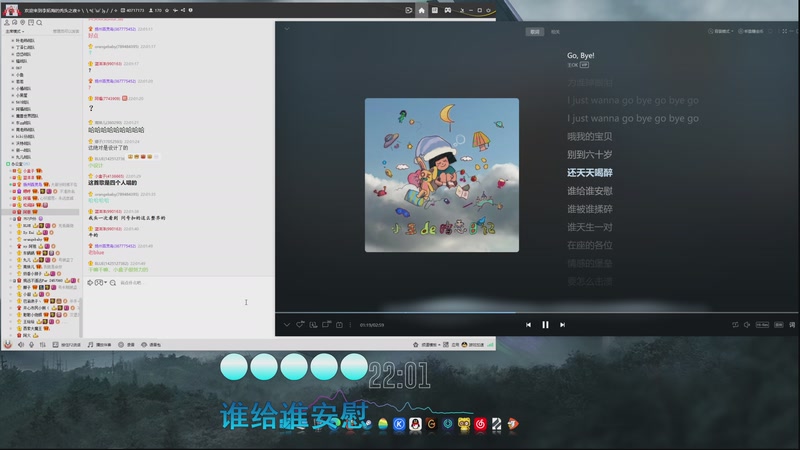Mute speaker icon in voice-chat bottom bar

(x=21, y=345)
